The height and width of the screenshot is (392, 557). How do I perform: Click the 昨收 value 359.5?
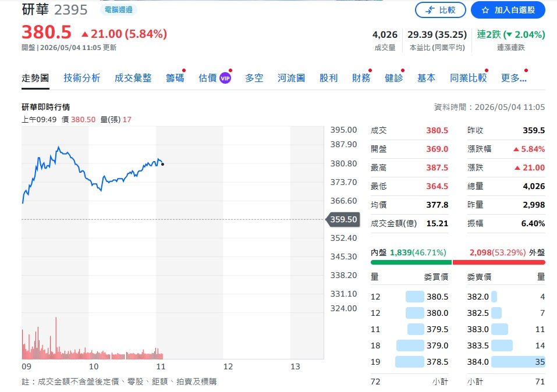pyautogui.click(x=534, y=130)
